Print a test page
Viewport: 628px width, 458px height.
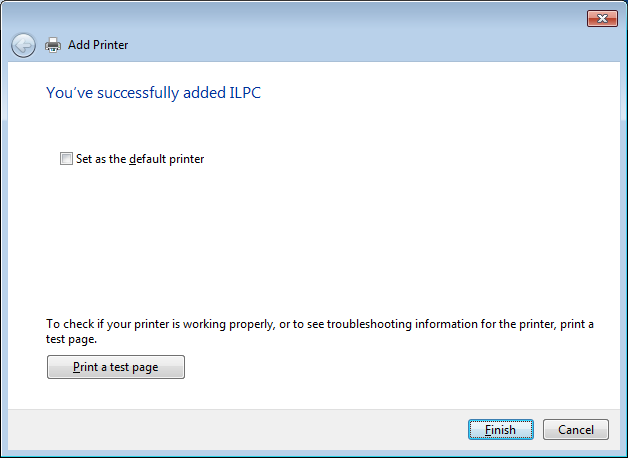[116, 367]
